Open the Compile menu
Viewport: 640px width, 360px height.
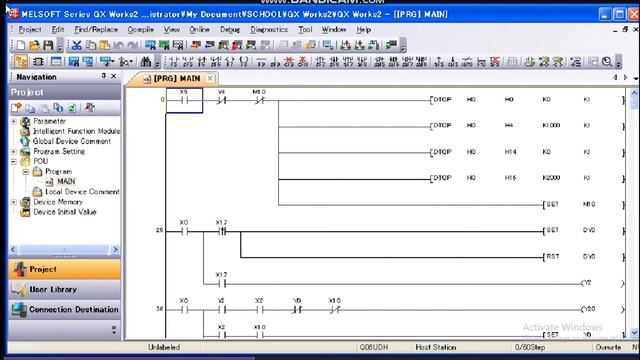140,29
